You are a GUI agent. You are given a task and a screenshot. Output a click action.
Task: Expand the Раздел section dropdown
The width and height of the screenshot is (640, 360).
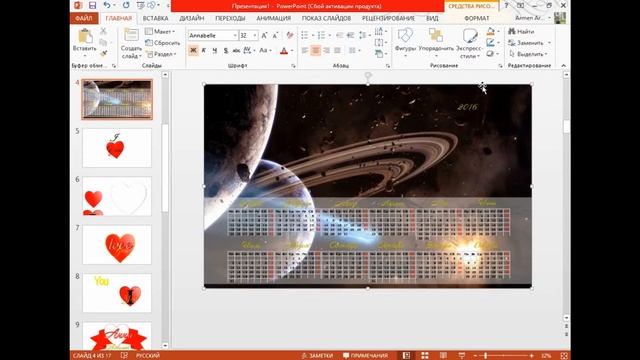(x=161, y=54)
